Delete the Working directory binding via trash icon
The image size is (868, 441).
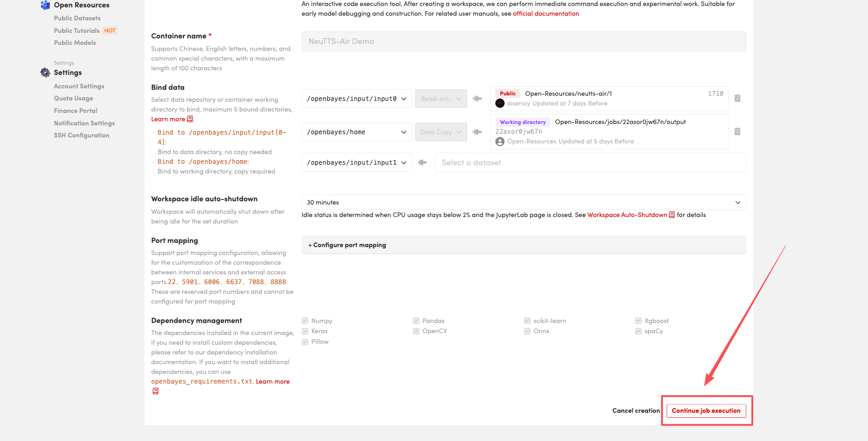737,131
